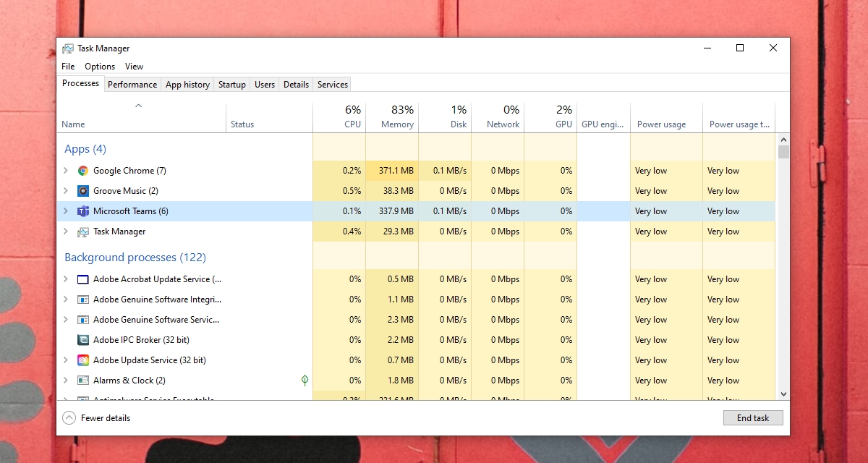This screenshot has height=463, width=868.
Task: Sort by GPU engine column
Action: [x=603, y=117]
